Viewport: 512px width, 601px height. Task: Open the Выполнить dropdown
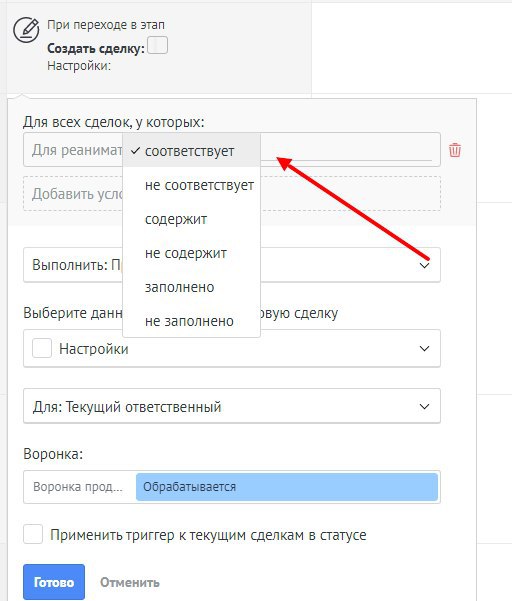[232, 265]
